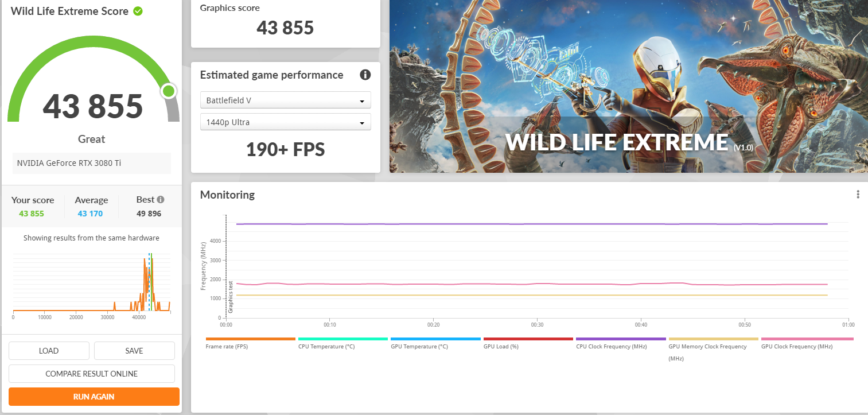
Task: Open the Monitoring panel three-dot menu
Action: click(858, 195)
